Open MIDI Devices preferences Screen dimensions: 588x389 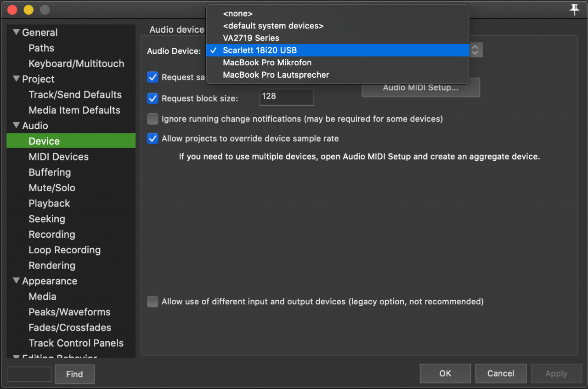point(58,156)
